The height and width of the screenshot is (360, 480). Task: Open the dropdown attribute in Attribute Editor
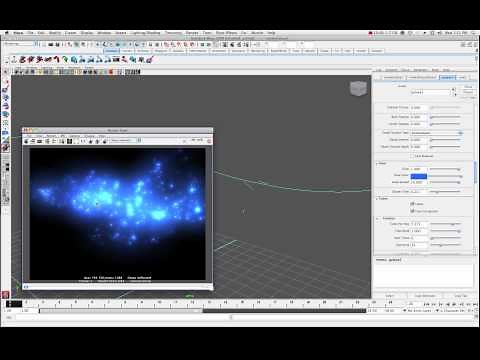click(436, 133)
